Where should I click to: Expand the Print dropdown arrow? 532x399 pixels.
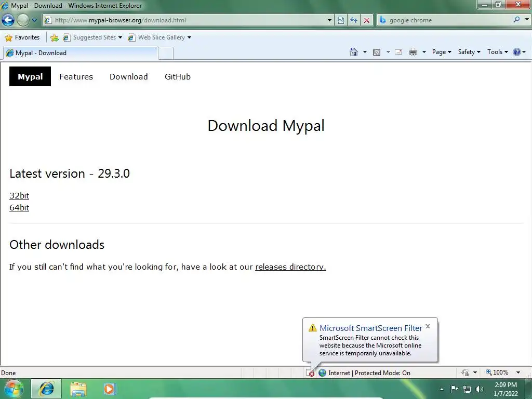click(x=424, y=52)
